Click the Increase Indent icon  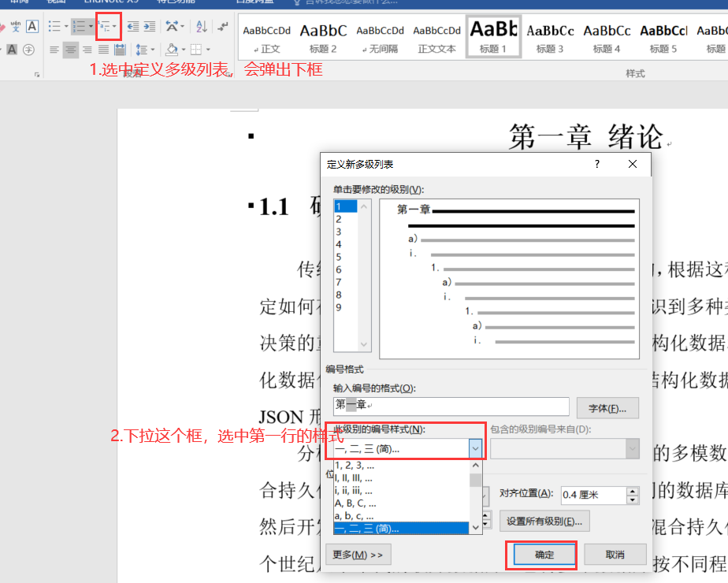150,26
